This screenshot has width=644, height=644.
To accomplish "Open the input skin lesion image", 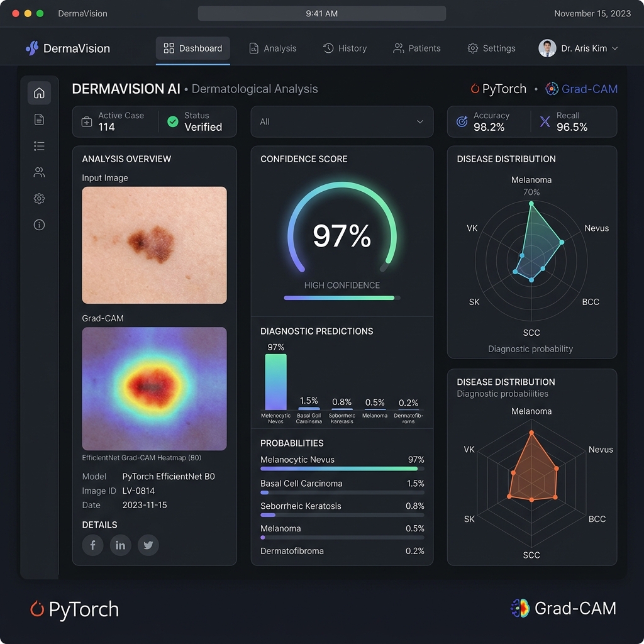I will [155, 245].
